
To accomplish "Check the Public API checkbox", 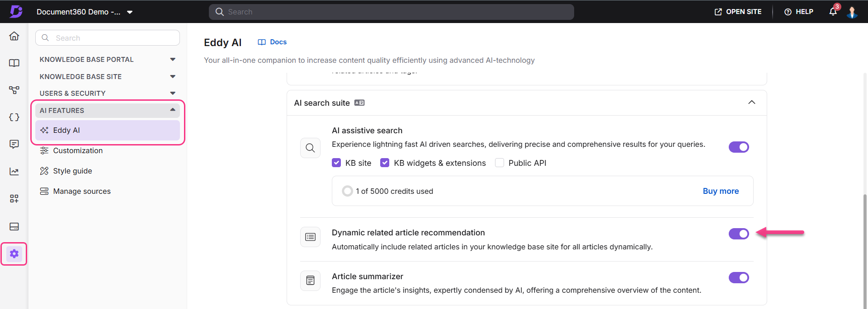I will click(x=500, y=163).
